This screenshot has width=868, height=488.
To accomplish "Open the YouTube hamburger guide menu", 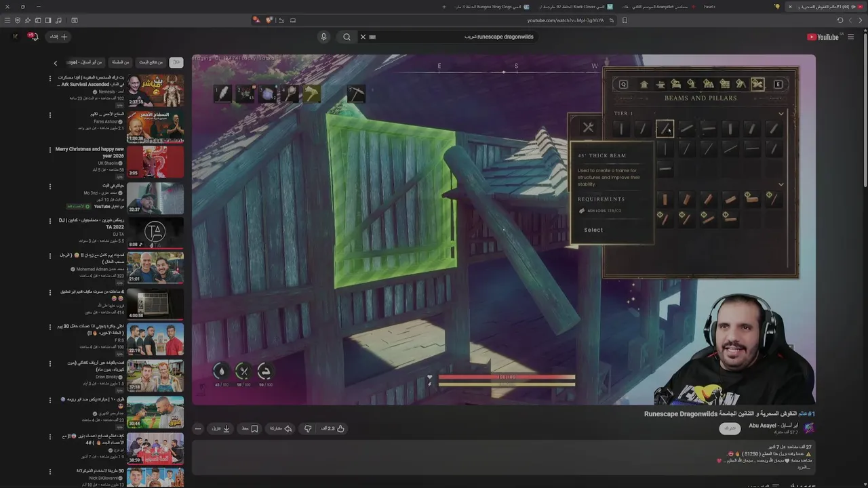I will [851, 37].
